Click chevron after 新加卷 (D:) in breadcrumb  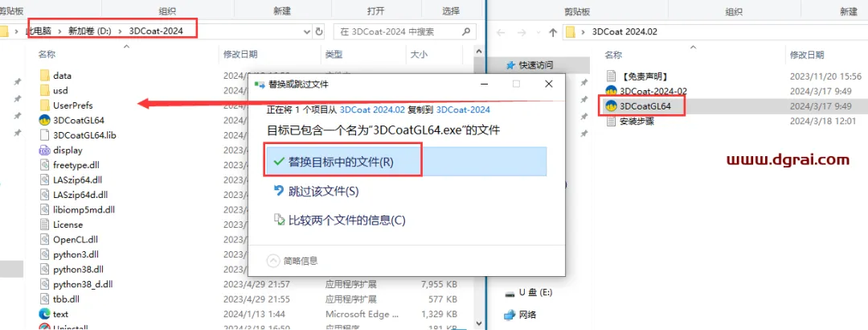[x=121, y=31]
